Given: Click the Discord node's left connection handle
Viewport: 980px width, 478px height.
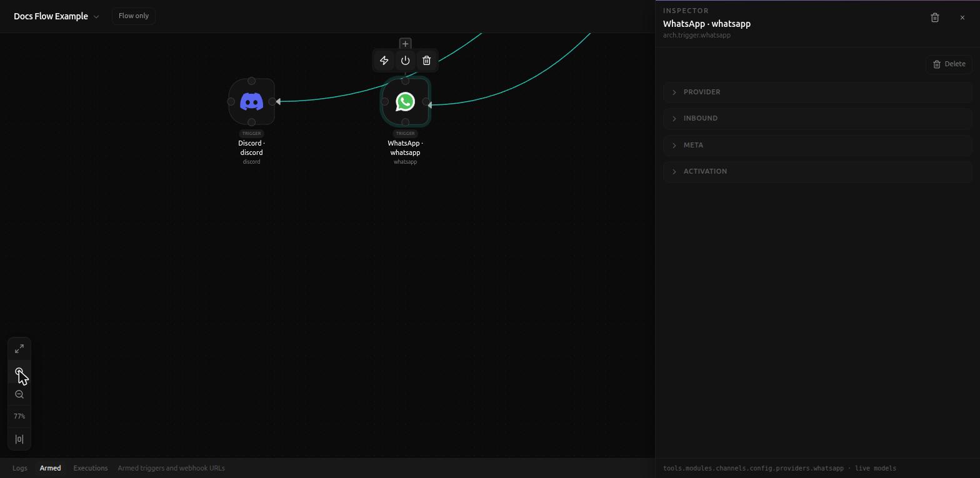Looking at the screenshot, I should click(x=231, y=101).
